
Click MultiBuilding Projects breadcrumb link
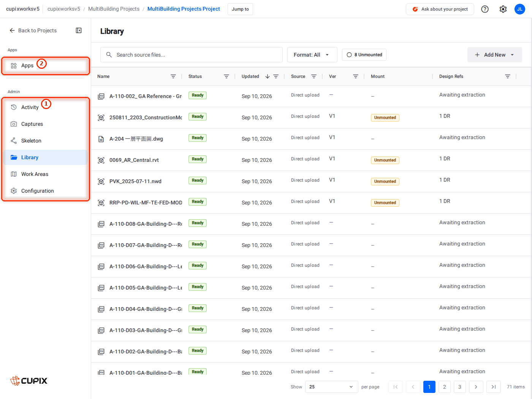click(x=114, y=9)
